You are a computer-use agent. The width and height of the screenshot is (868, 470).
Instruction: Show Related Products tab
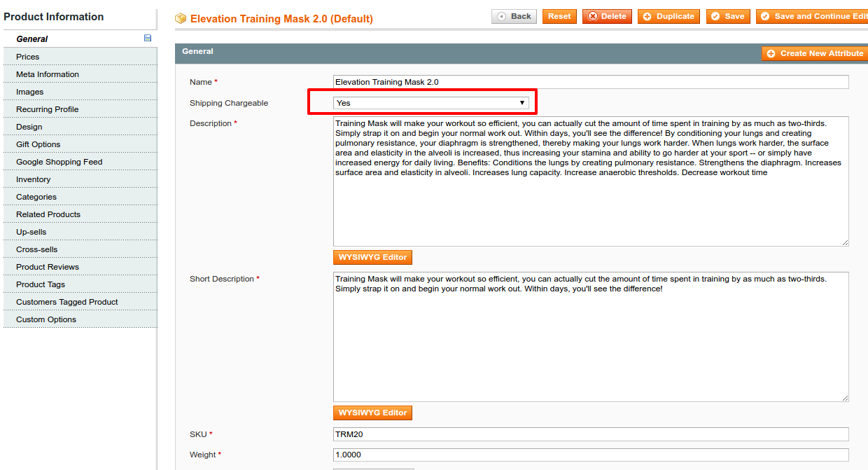[x=80, y=214]
